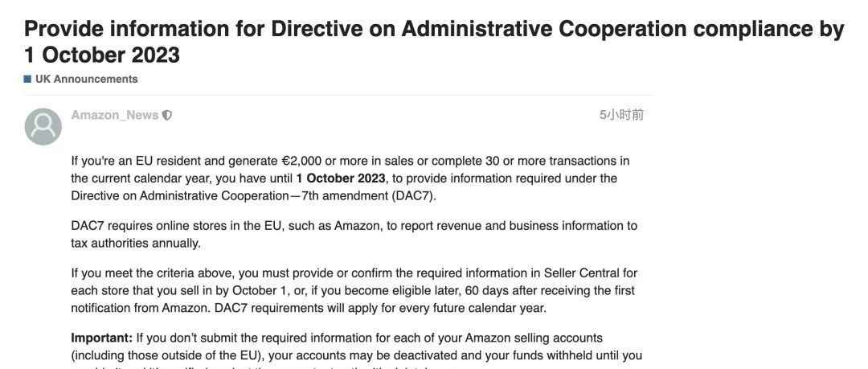Click the paragraph starting "If you meet the criteria"

click(x=354, y=291)
